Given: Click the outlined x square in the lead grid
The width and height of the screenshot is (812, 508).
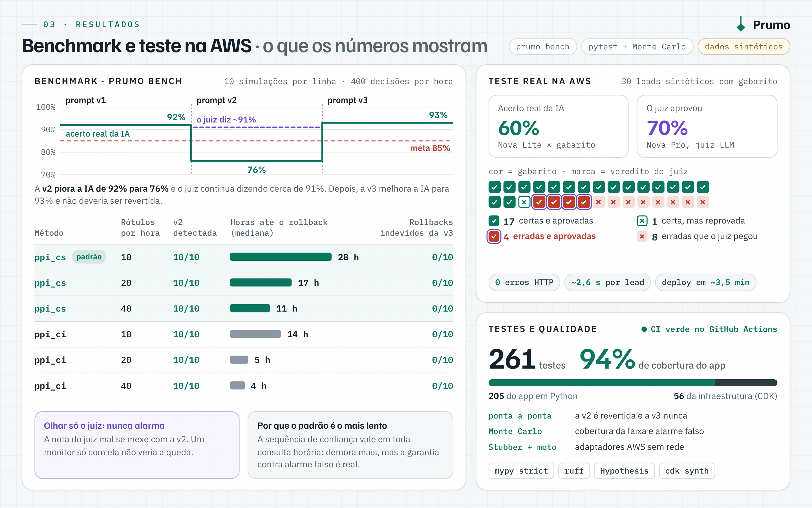Looking at the screenshot, I should click(524, 202).
